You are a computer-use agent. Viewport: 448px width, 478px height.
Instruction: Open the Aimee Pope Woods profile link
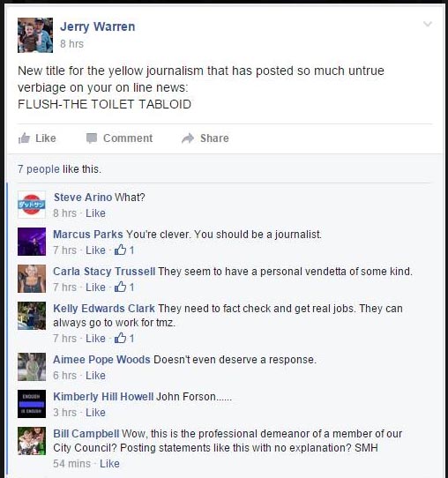click(101, 360)
